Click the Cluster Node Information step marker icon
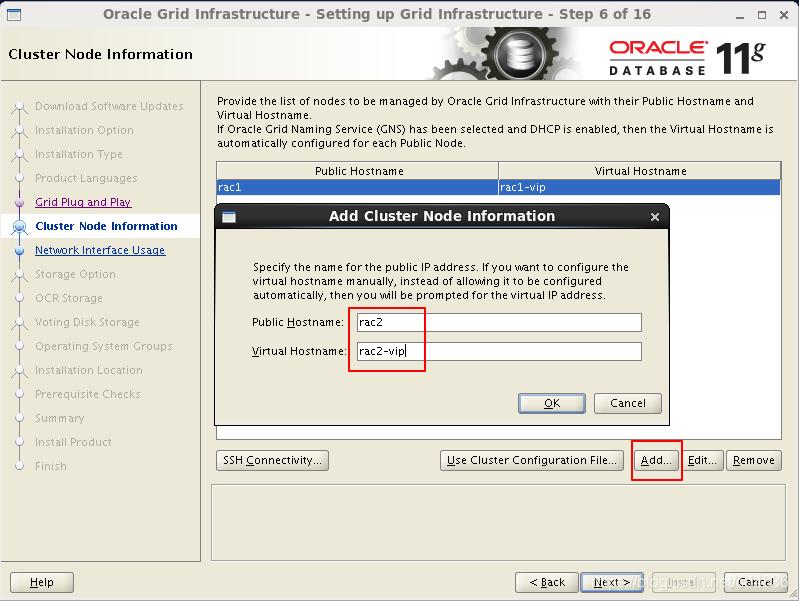The height and width of the screenshot is (601, 799). tap(19, 226)
